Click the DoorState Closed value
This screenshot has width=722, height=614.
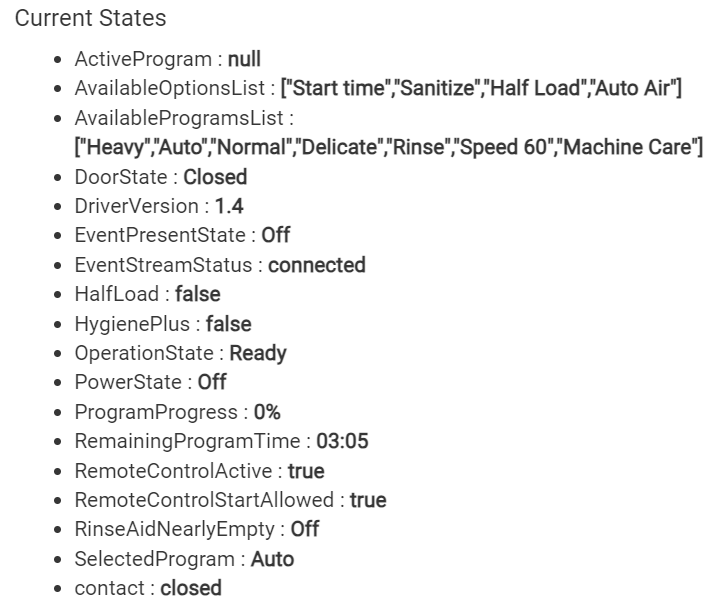click(215, 177)
